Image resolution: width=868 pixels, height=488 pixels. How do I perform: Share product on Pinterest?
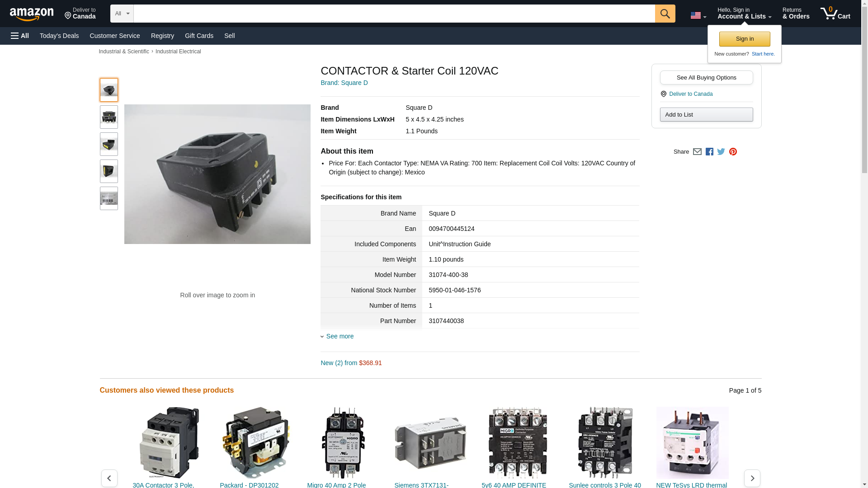tap(733, 152)
